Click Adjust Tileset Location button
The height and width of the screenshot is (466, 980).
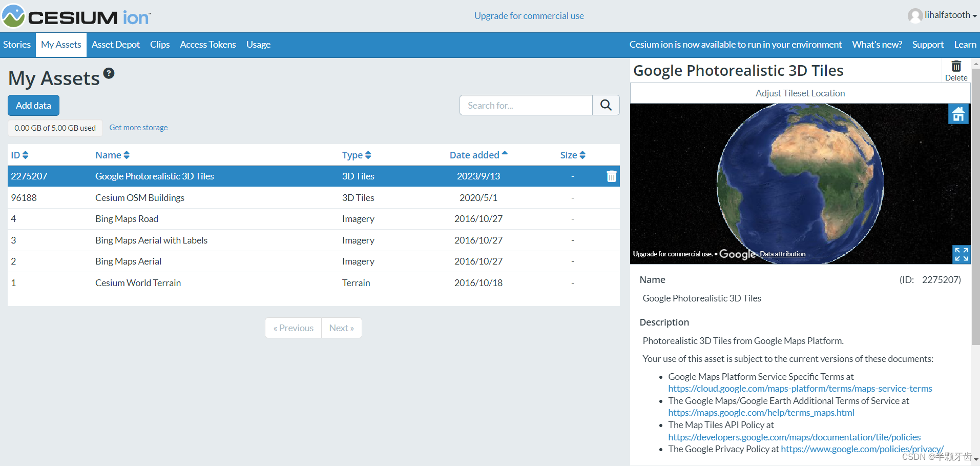point(800,93)
